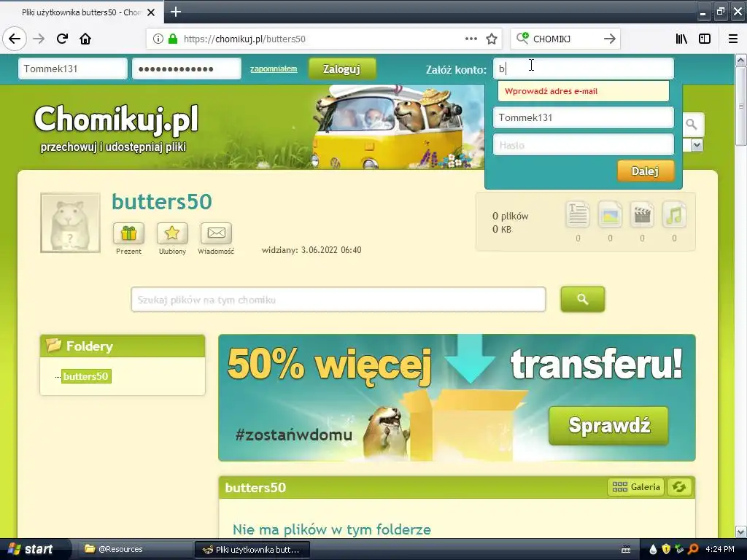Open the Firefox hamburger menu

tap(733, 39)
